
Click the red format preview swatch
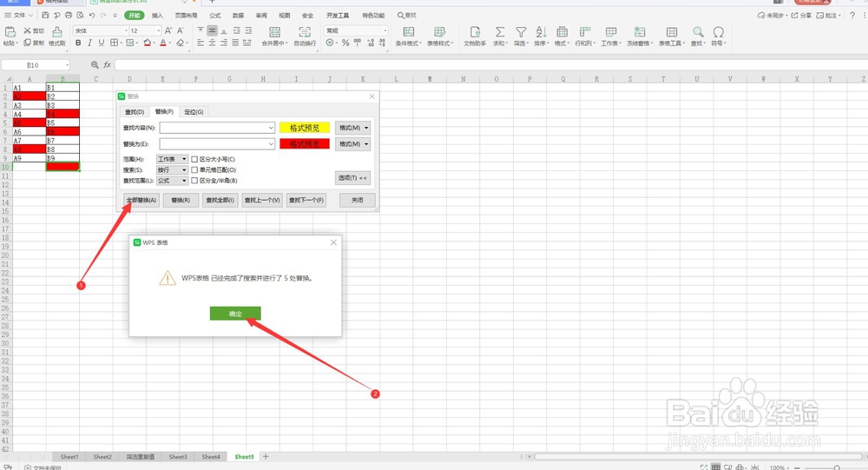click(305, 144)
